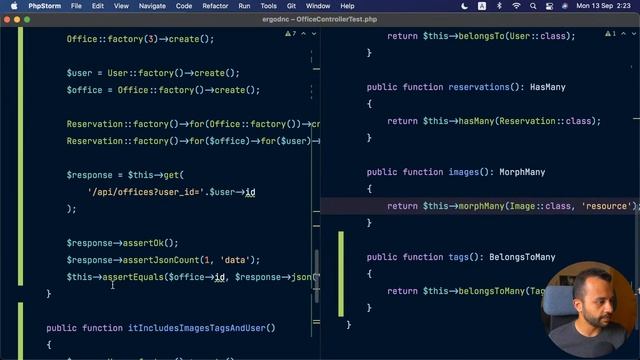This screenshot has height=360, width=640.
Task: Click the reservations(): HasMany function declaration
Action: pos(466,87)
